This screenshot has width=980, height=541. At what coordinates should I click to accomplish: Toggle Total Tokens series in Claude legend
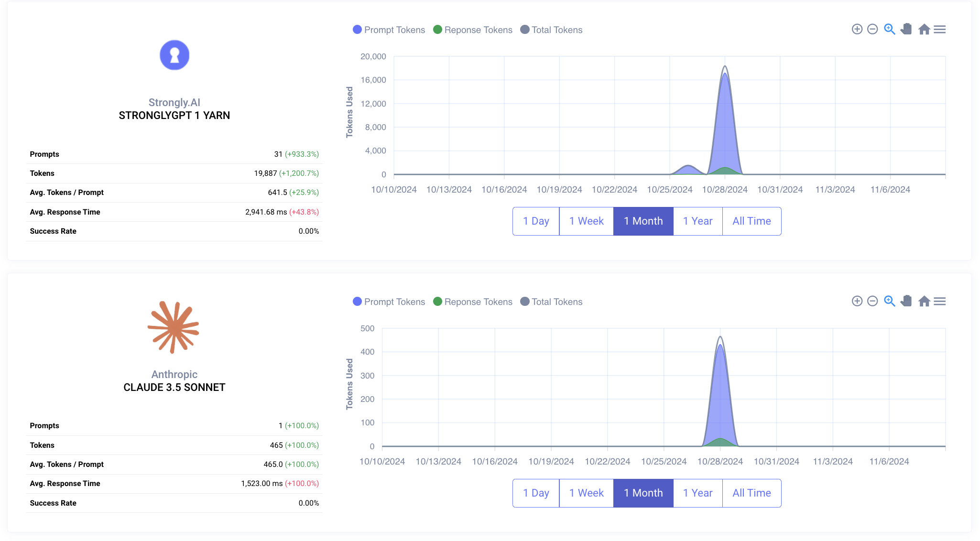click(551, 302)
